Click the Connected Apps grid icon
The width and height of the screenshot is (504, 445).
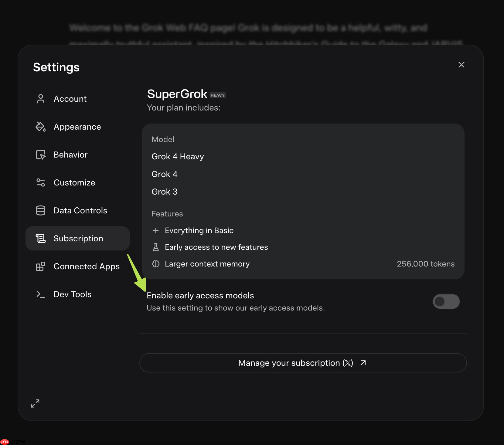pyautogui.click(x=40, y=267)
